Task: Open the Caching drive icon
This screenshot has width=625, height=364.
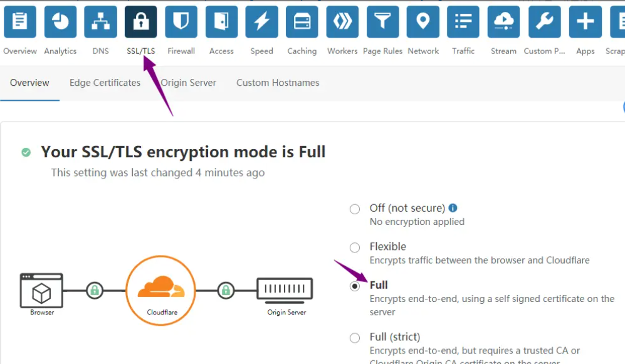Action: tap(302, 21)
